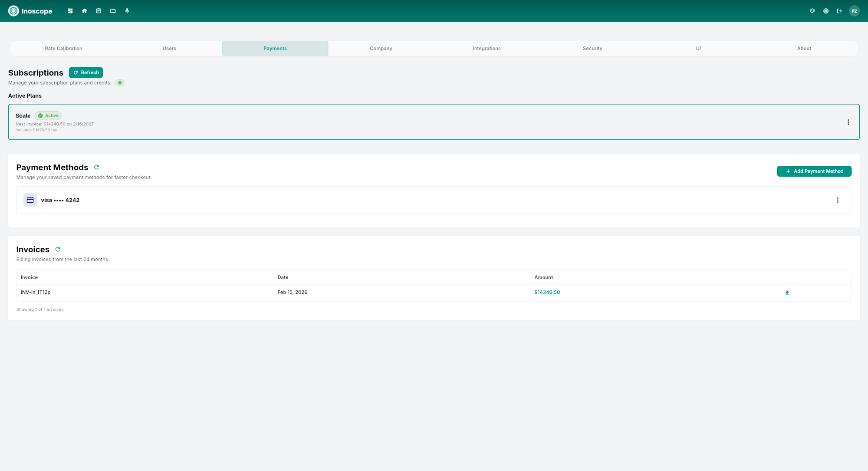868x471 pixels.
Task: Open the clipboard icon in the navbar
Action: [x=99, y=11]
